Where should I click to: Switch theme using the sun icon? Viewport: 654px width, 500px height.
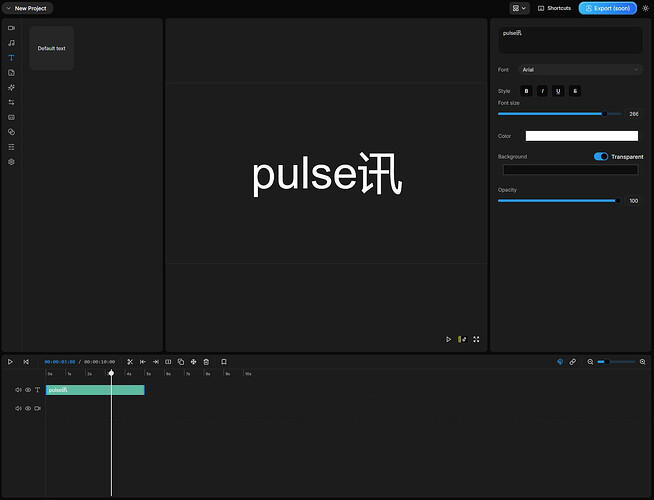(x=645, y=8)
